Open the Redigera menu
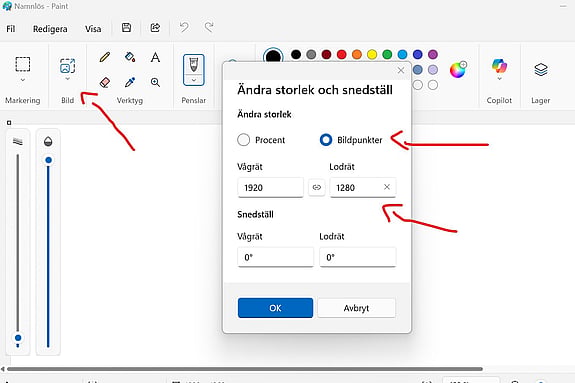 tap(50, 29)
